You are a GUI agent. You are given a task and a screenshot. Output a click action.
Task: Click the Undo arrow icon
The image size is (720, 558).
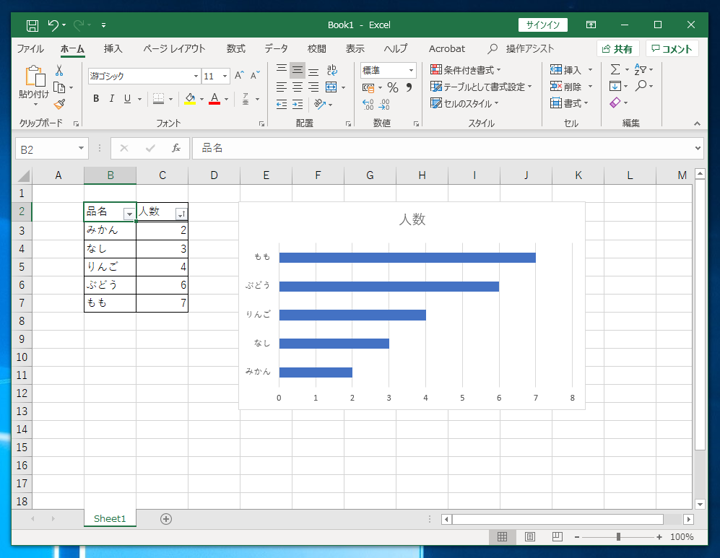pos(53,25)
